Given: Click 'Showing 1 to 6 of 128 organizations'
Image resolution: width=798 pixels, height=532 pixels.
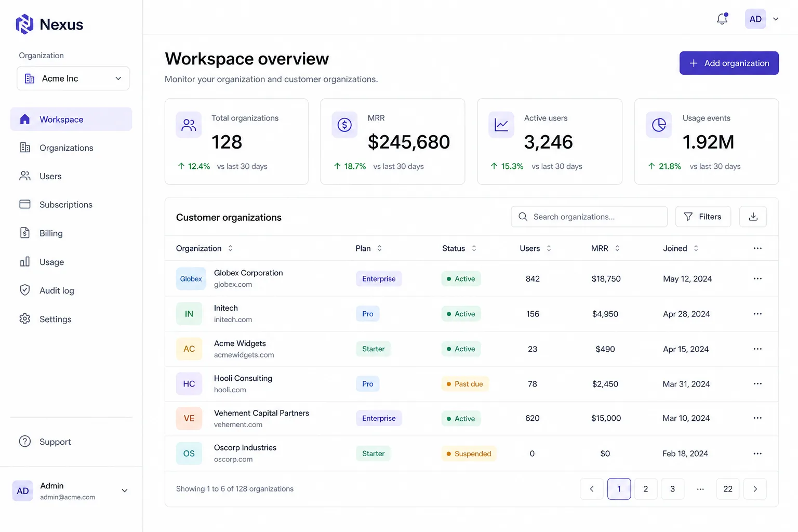Looking at the screenshot, I should point(235,489).
